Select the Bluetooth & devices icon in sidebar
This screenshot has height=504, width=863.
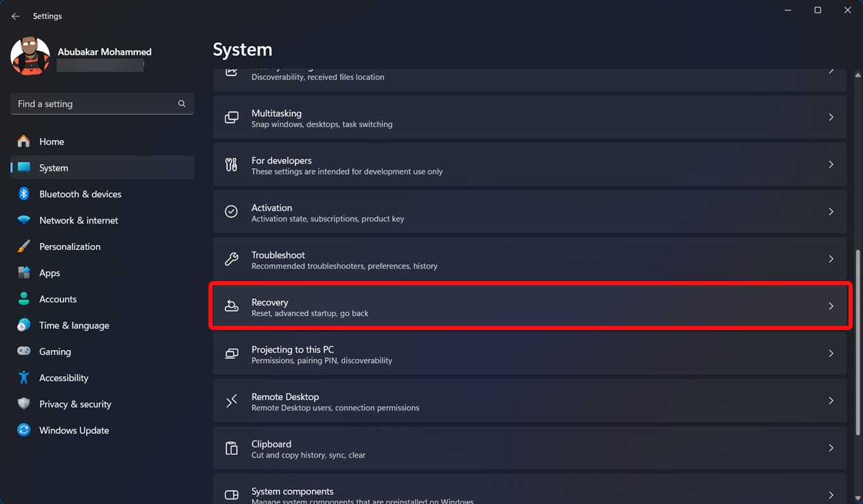click(x=23, y=194)
